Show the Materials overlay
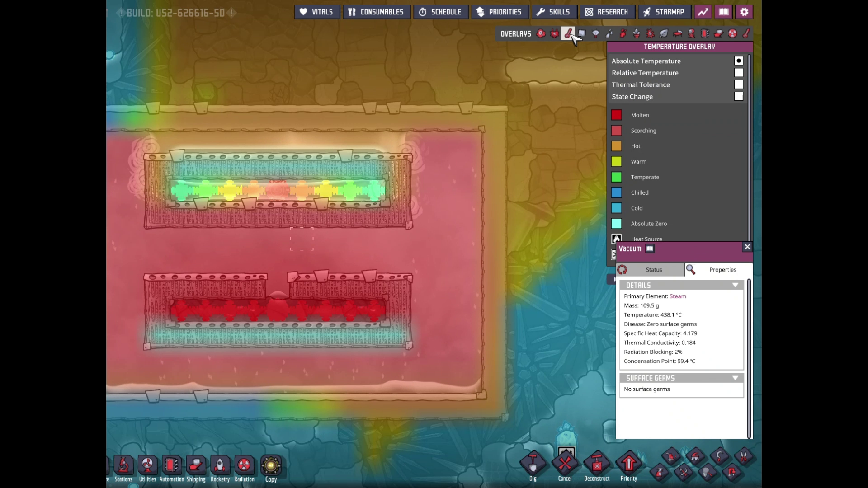This screenshot has height=488, width=868. click(x=582, y=33)
